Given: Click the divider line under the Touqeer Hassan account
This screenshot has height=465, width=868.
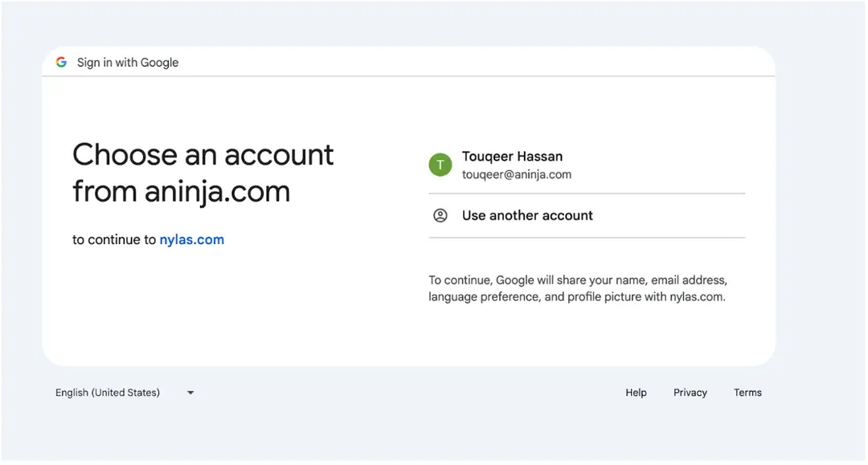Looking at the screenshot, I should [x=587, y=194].
